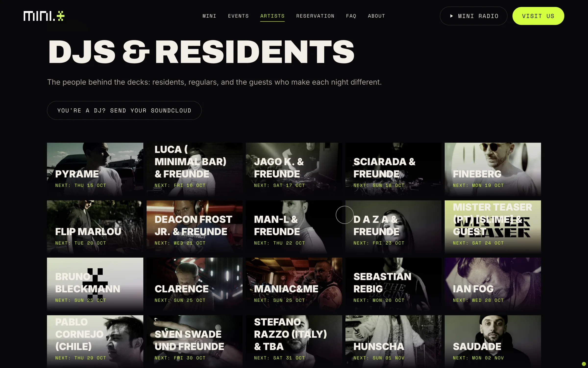Image resolution: width=588 pixels, height=368 pixels.
Task: Start MINI RADIO player
Action: [473, 16]
